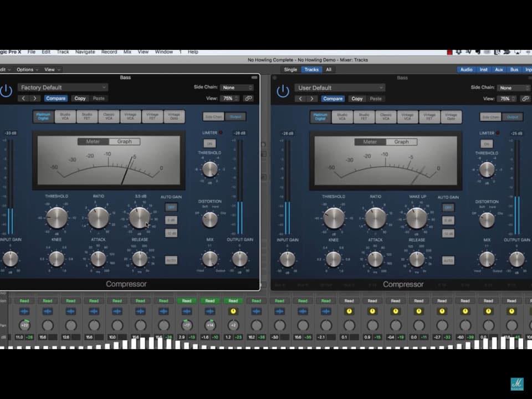Click Make Up knob in User Default compressor
532x399 pixels.
[417, 218]
